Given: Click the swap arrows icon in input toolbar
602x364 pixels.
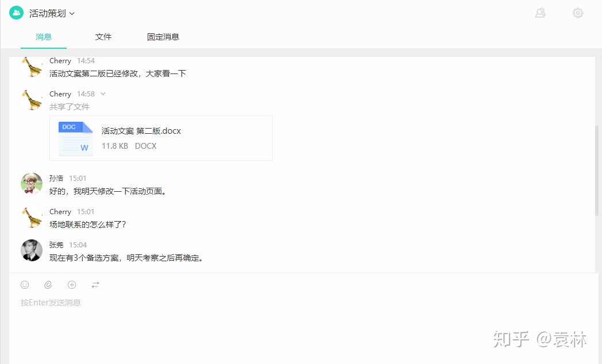Looking at the screenshot, I should [95, 285].
